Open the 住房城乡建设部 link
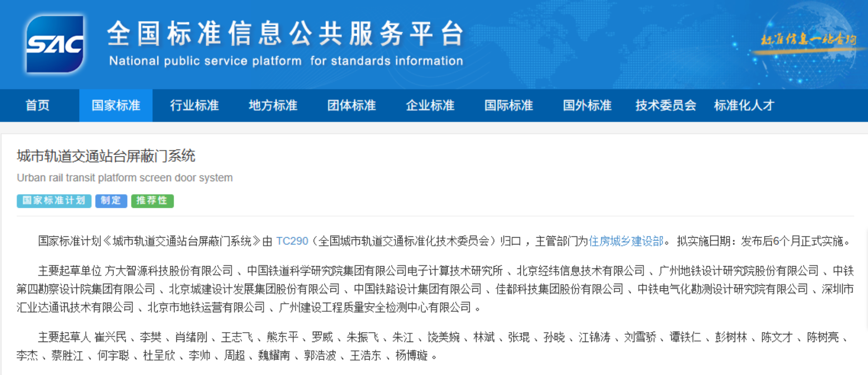 [626, 241]
